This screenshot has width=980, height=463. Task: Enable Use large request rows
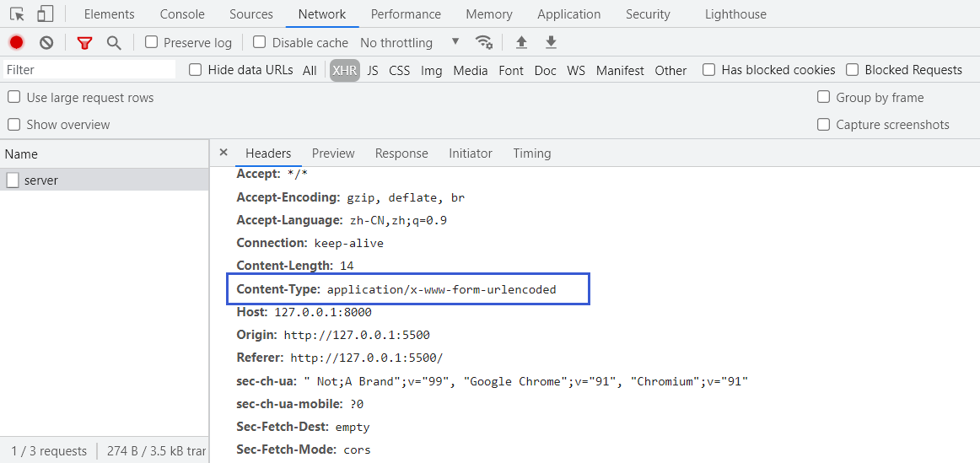(13, 97)
